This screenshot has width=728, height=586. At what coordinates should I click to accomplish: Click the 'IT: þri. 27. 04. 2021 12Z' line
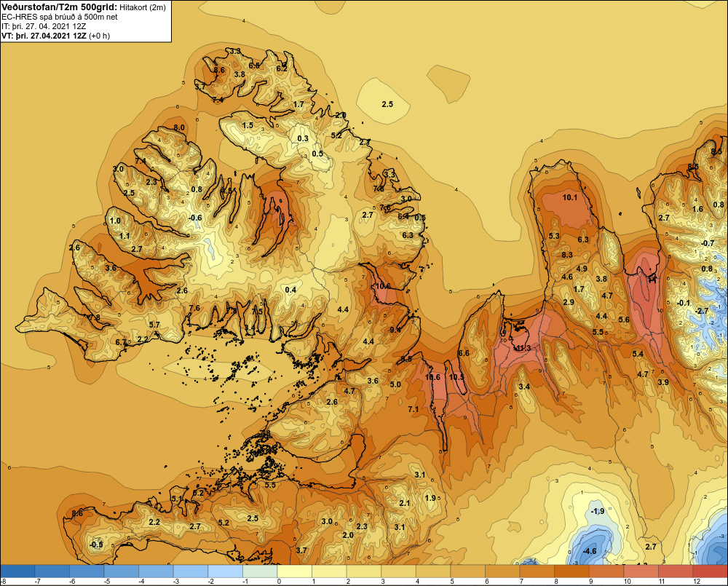pos(44,26)
